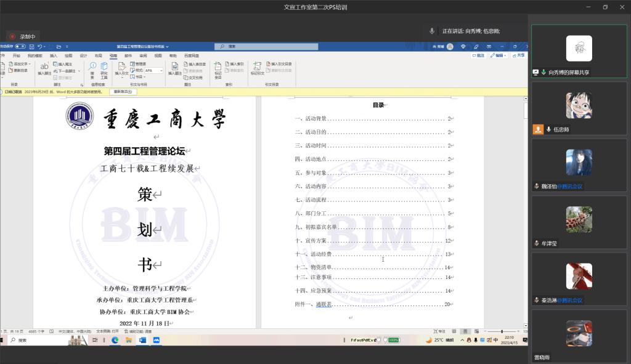Viewport: 631px width, 364px height.
Task: Click Mark Citation (标记引文) icon
Action: [257, 68]
